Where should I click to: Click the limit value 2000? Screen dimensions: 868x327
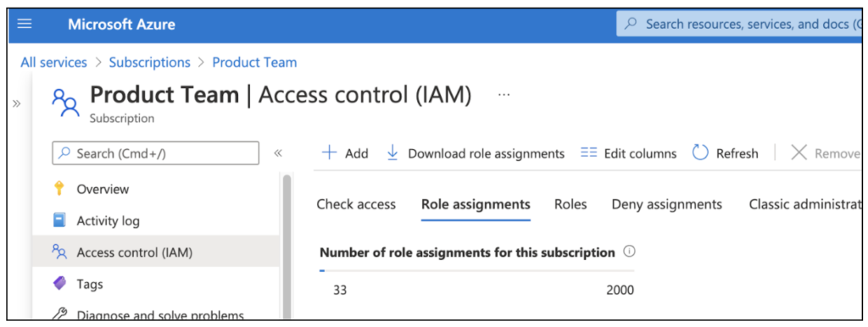[620, 291]
